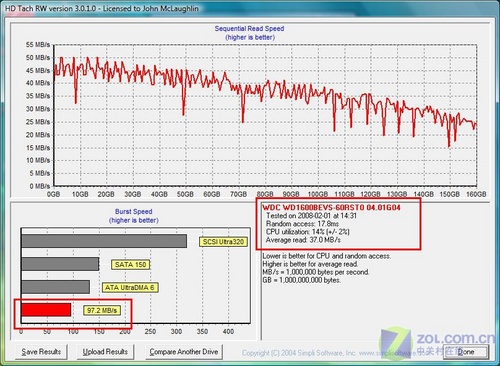Click the Done button
Image resolution: width=500 pixels, height=366 pixels.
pyautogui.click(x=466, y=352)
